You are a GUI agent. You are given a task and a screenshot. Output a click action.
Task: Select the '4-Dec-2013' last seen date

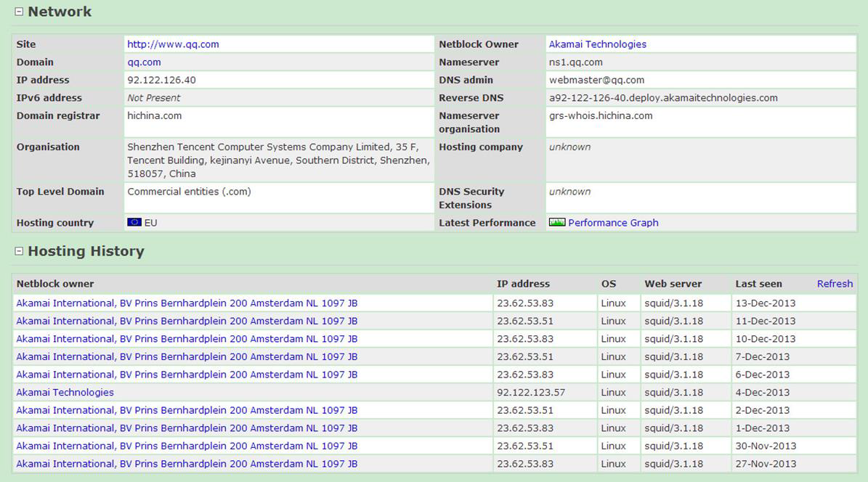763,393
